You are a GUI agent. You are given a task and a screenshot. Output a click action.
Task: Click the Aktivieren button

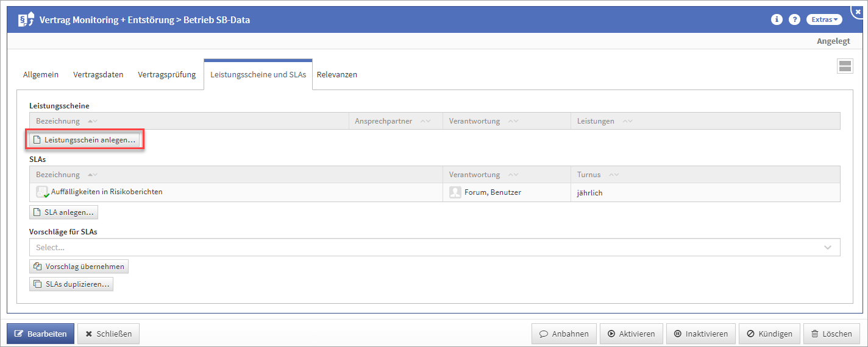point(631,334)
